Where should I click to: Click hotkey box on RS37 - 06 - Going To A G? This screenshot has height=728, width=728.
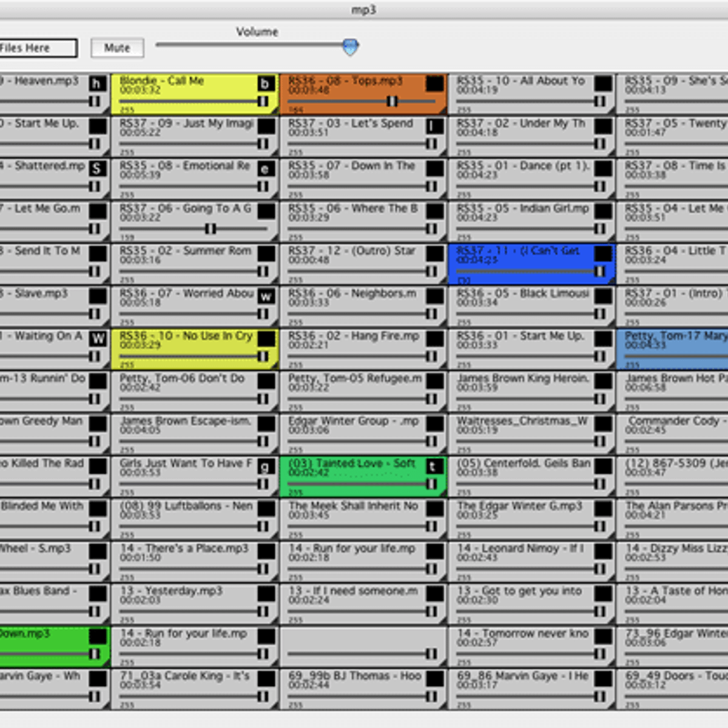pyautogui.click(x=266, y=211)
